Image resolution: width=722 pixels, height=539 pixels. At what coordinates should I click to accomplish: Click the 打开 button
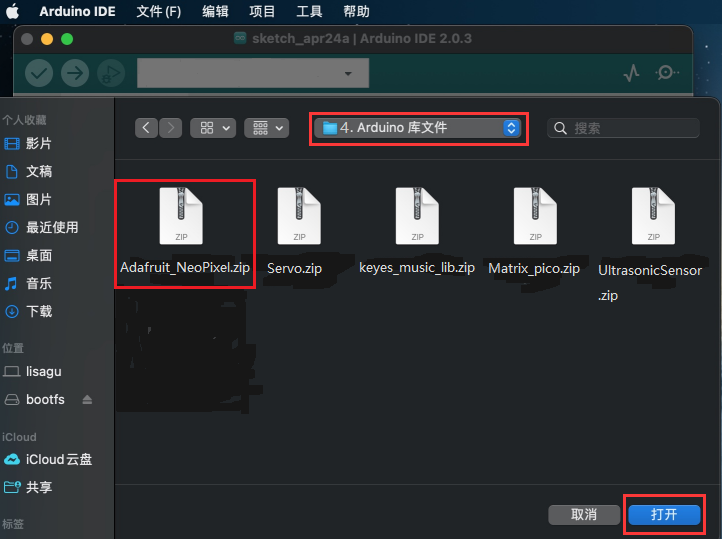click(x=664, y=515)
